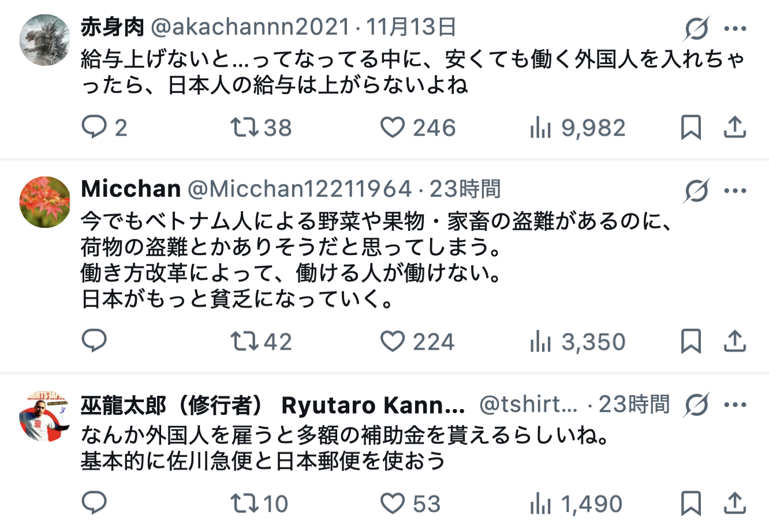Image resolution: width=769 pixels, height=532 pixels.
Task: Like Micchan's post with 224 likes
Action: (393, 341)
